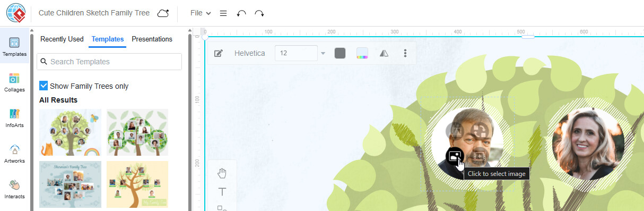Open the Artworks sidebar panel

point(14,154)
